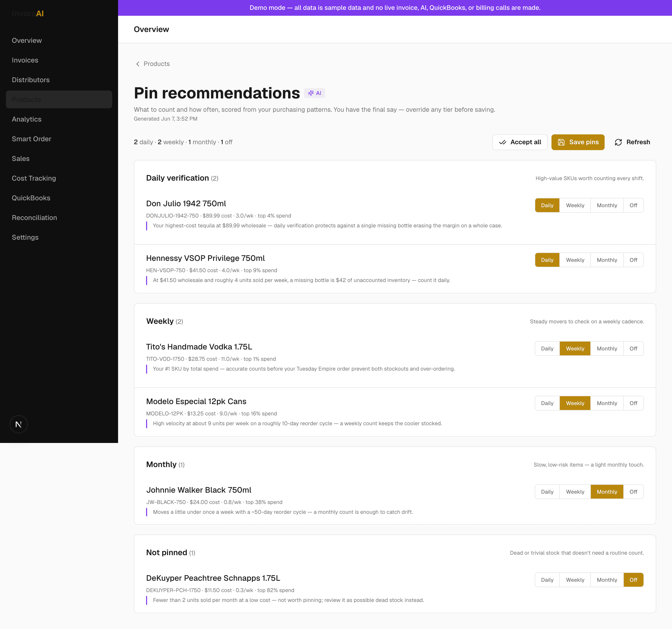Set Tito's Vodka to Monthly
The image size is (672, 629).
tap(607, 349)
